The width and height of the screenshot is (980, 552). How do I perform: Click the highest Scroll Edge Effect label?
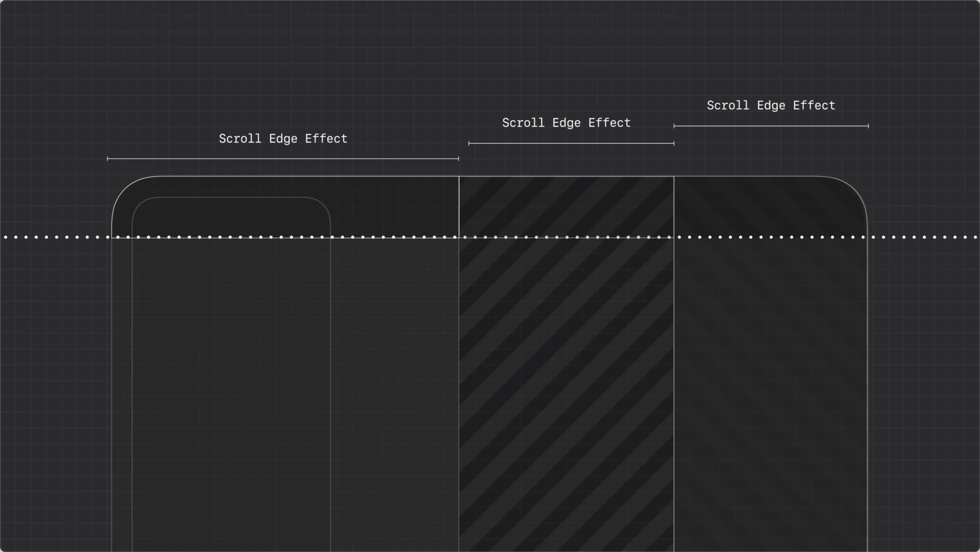click(x=771, y=105)
